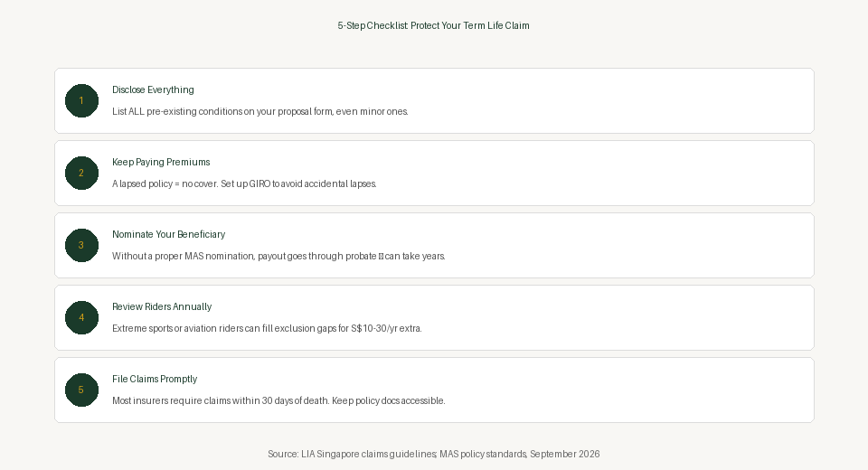Select the Nominate Your Beneficiary heading
Viewport: 868px width, 470px height.
[168, 234]
